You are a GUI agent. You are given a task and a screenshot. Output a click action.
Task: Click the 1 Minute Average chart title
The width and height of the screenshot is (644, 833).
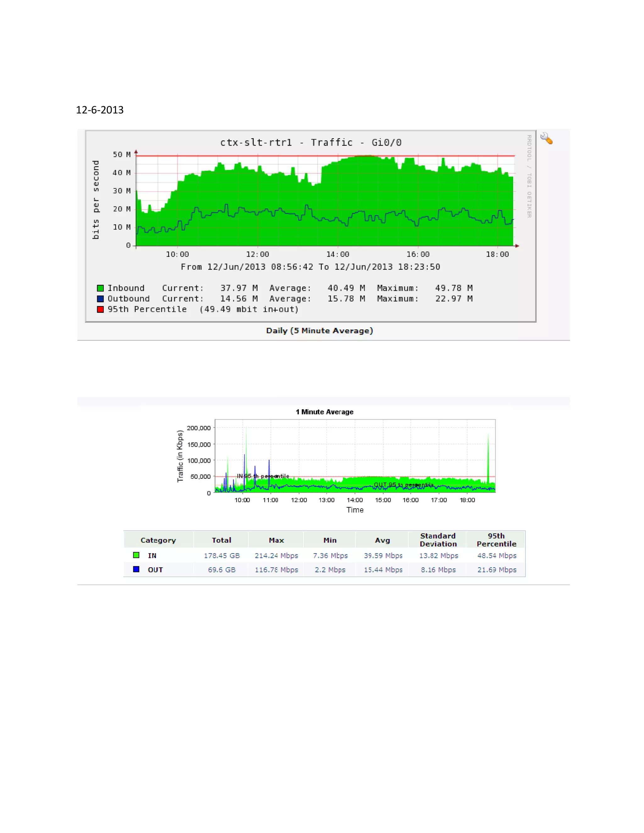pyautogui.click(x=324, y=412)
